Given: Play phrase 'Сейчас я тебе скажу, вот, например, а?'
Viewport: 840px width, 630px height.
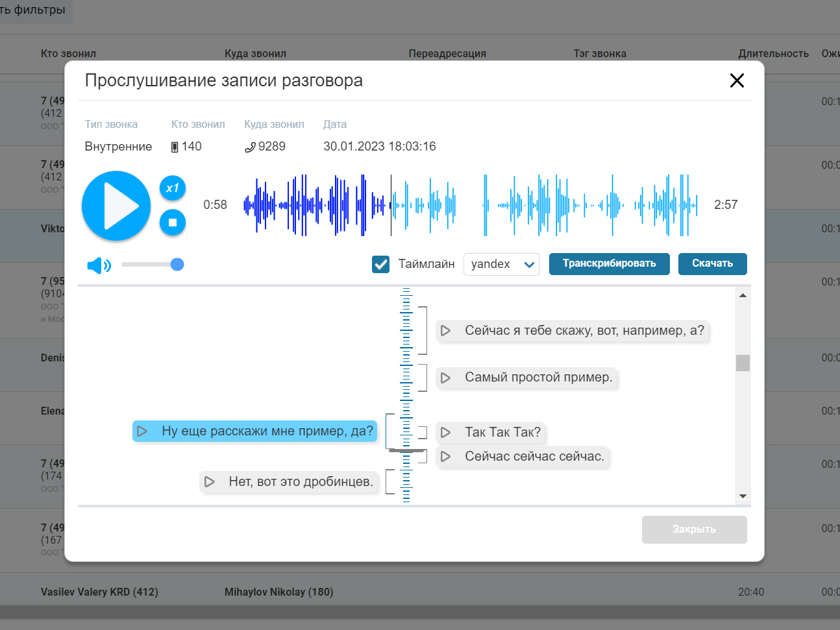Looking at the screenshot, I should 446,331.
